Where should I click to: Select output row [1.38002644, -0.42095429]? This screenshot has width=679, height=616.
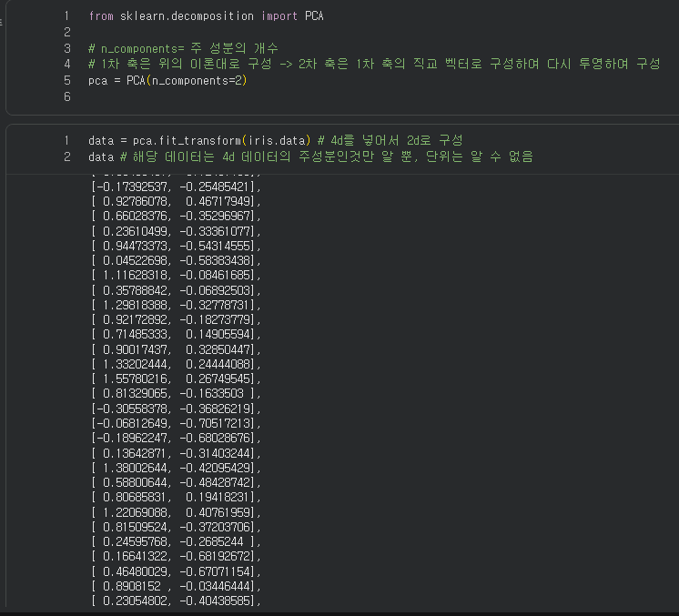point(177,468)
